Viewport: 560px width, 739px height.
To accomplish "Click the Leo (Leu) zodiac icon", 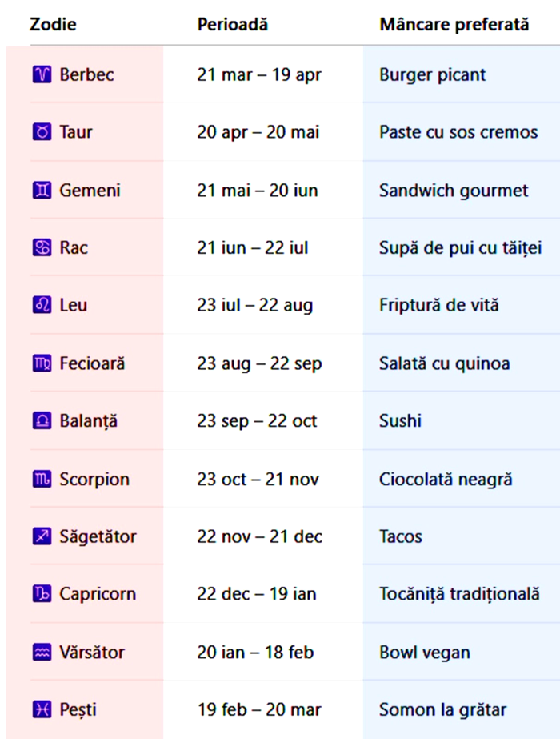I will click(42, 306).
